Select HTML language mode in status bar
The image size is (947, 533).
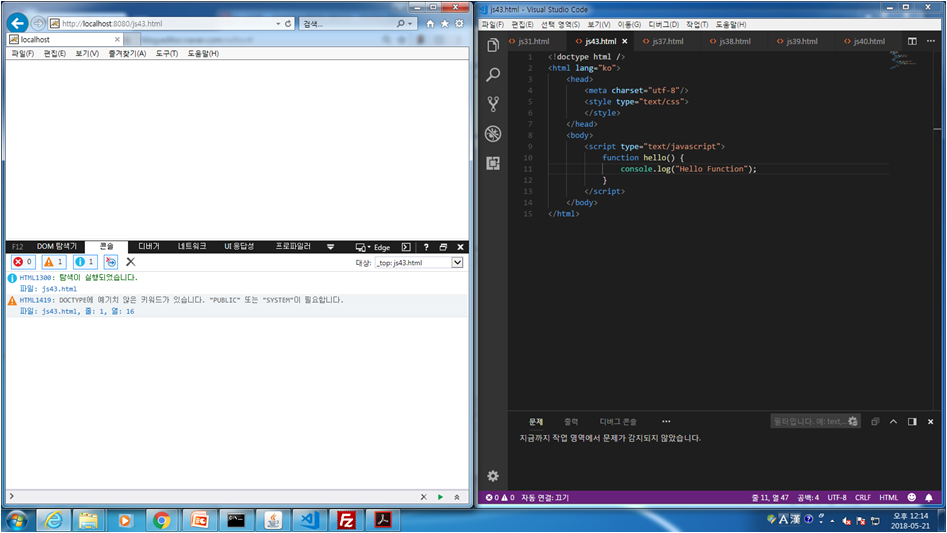888,497
